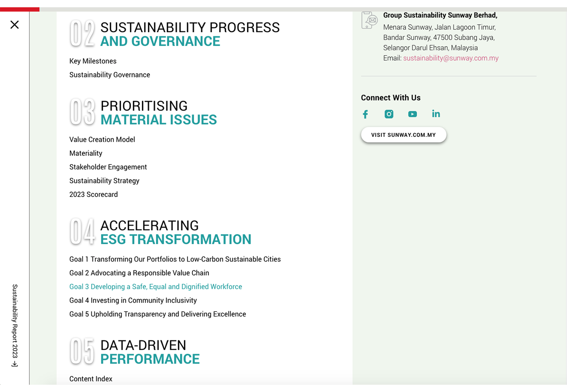Open the Key Milestones section
The image size is (567, 392).
[x=93, y=61]
